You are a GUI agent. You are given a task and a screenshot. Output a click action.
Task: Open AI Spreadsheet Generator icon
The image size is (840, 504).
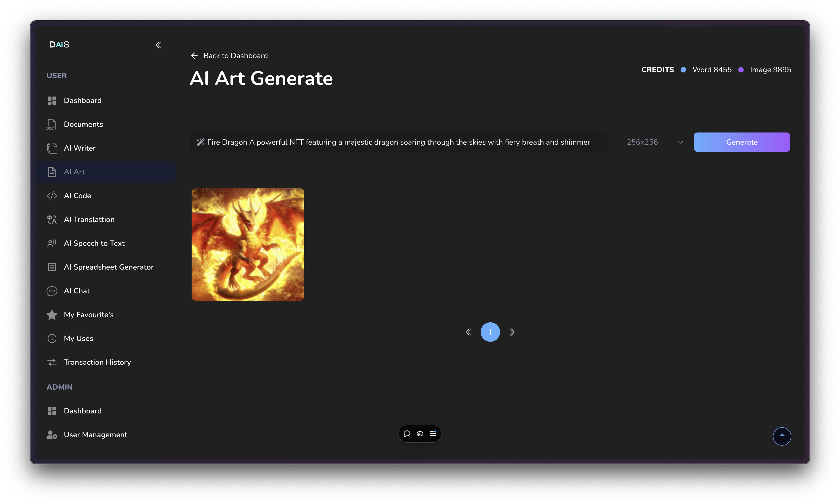(52, 267)
